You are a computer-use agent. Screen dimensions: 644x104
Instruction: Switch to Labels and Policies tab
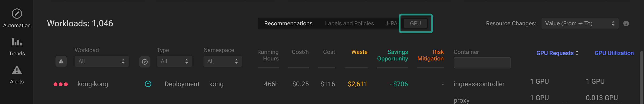(349, 23)
